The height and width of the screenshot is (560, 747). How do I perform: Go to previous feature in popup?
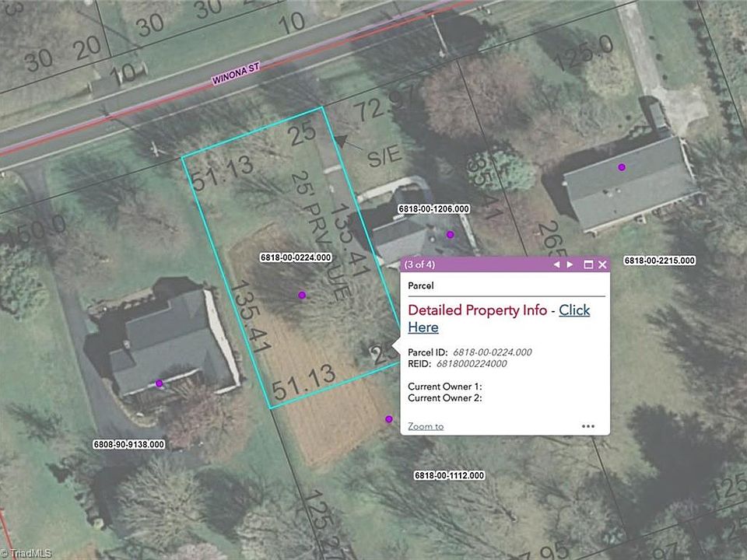(556, 264)
